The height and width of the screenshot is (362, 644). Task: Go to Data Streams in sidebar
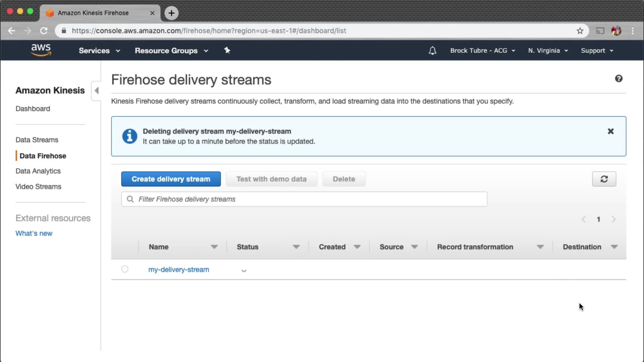click(37, 140)
